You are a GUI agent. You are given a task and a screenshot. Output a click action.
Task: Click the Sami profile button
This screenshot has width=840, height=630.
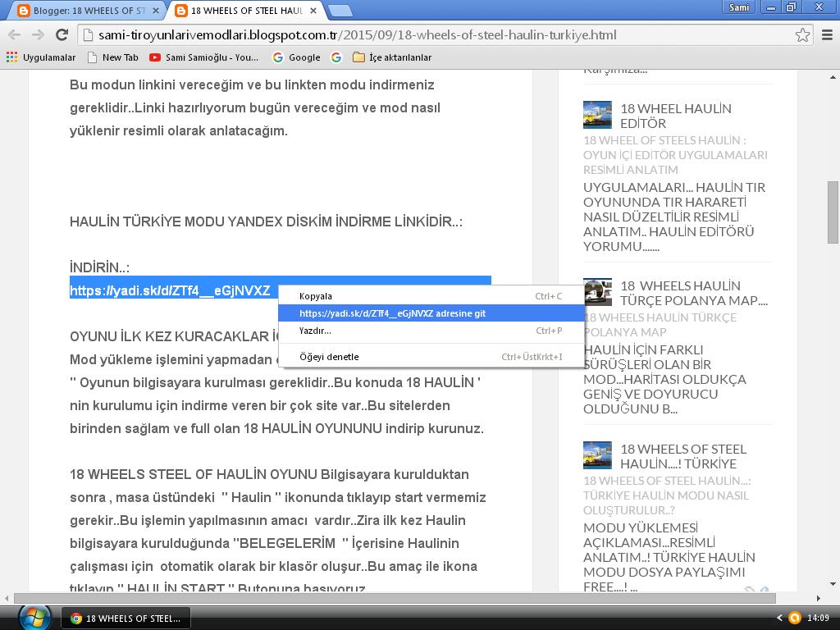tap(739, 7)
